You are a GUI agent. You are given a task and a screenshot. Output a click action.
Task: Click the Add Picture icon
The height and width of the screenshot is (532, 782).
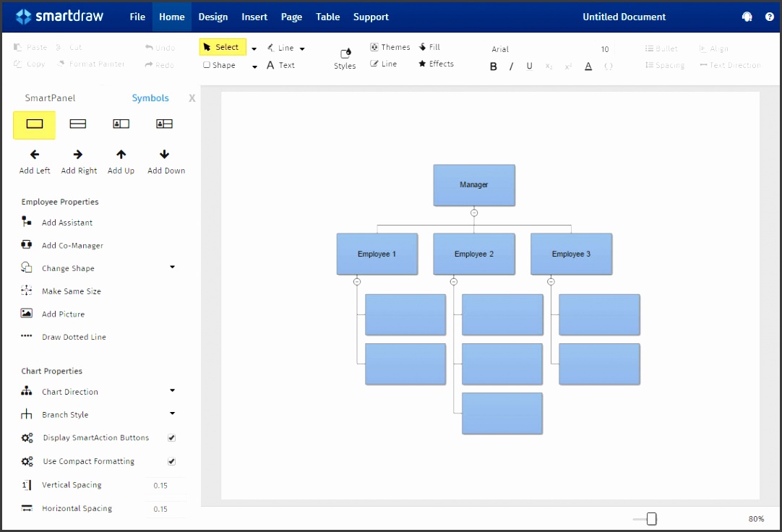pos(27,314)
